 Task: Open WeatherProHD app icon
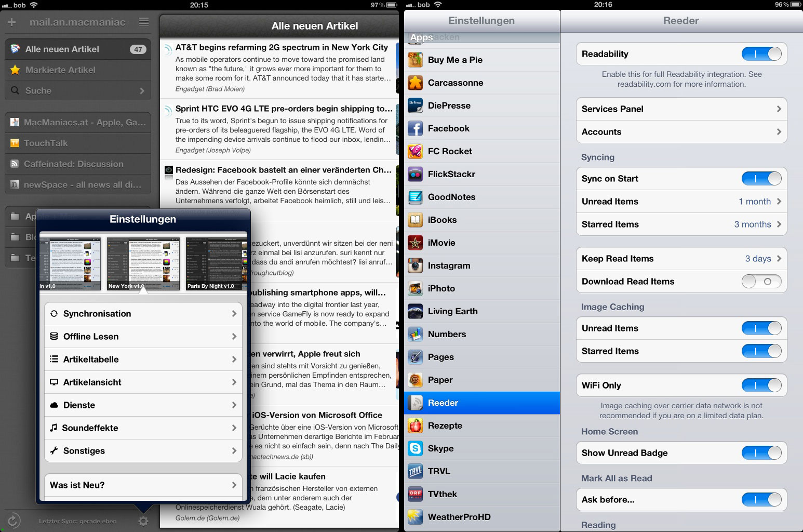tap(415, 517)
